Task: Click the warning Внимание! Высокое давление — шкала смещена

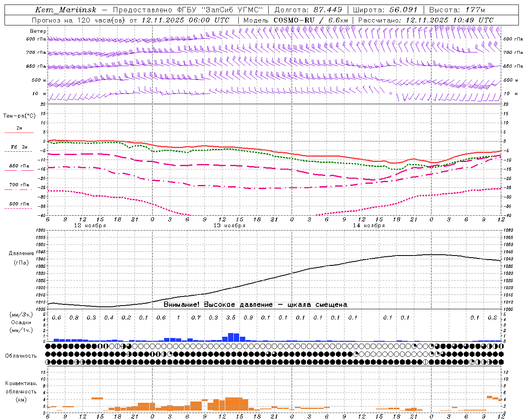Action: point(256,305)
